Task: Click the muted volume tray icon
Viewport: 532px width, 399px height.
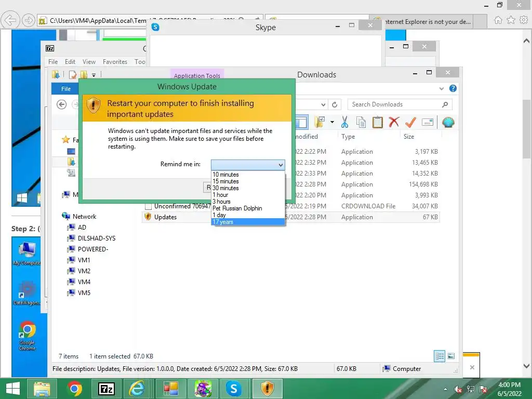Action: pyautogui.click(x=458, y=390)
